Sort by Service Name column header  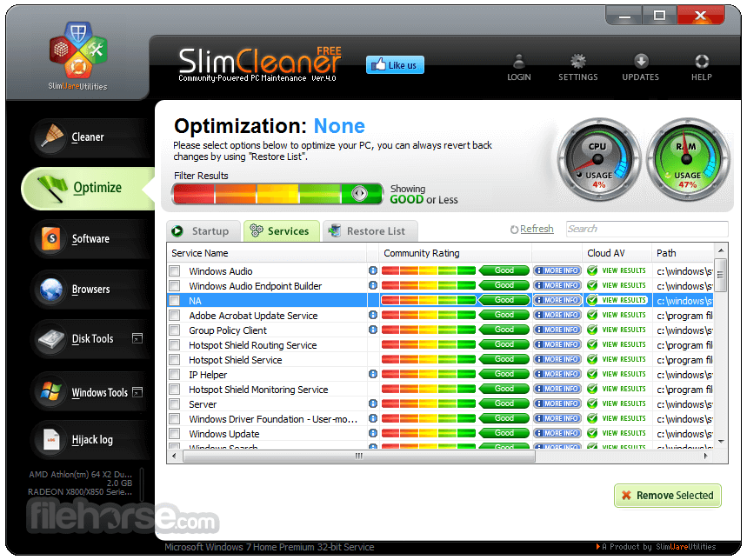[x=267, y=253]
